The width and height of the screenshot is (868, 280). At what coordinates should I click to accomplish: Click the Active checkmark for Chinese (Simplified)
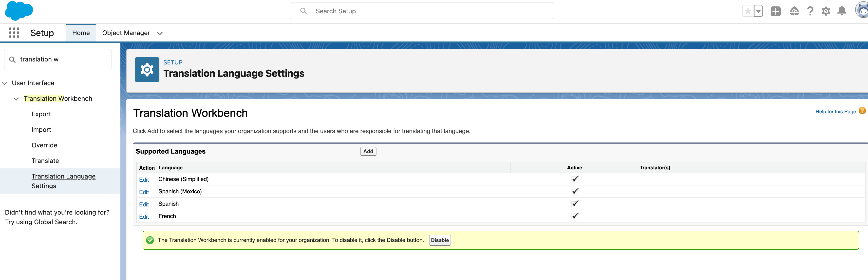(x=575, y=179)
